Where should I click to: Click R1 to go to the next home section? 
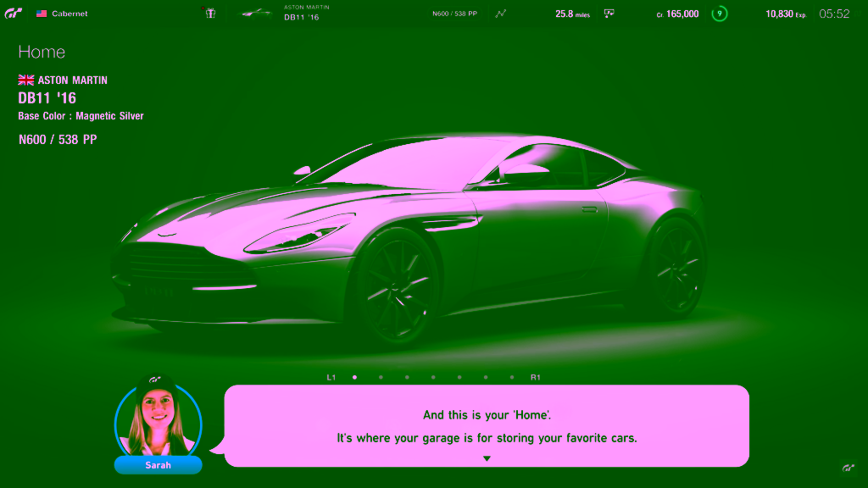[537, 377]
